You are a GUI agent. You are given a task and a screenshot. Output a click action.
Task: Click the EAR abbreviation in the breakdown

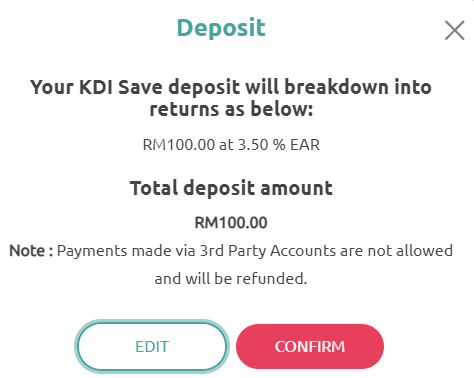click(x=305, y=145)
